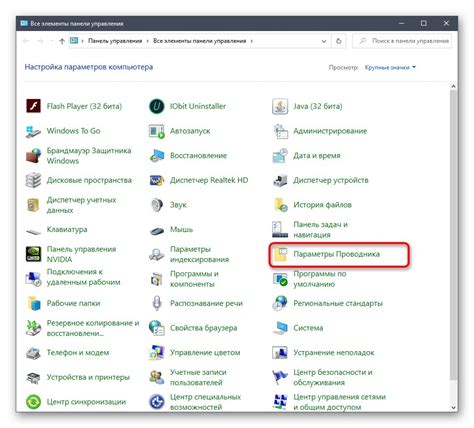Click the Панель управления breadcrumb

(x=115, y=41)
